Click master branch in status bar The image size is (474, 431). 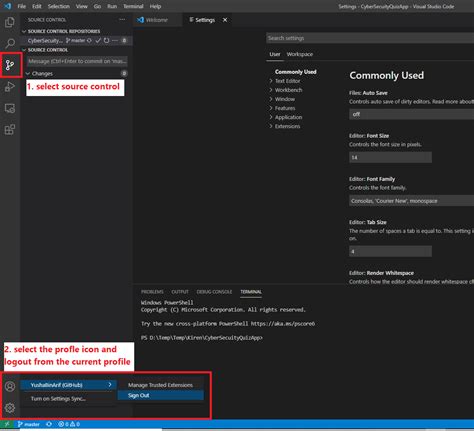click(29, 424)
